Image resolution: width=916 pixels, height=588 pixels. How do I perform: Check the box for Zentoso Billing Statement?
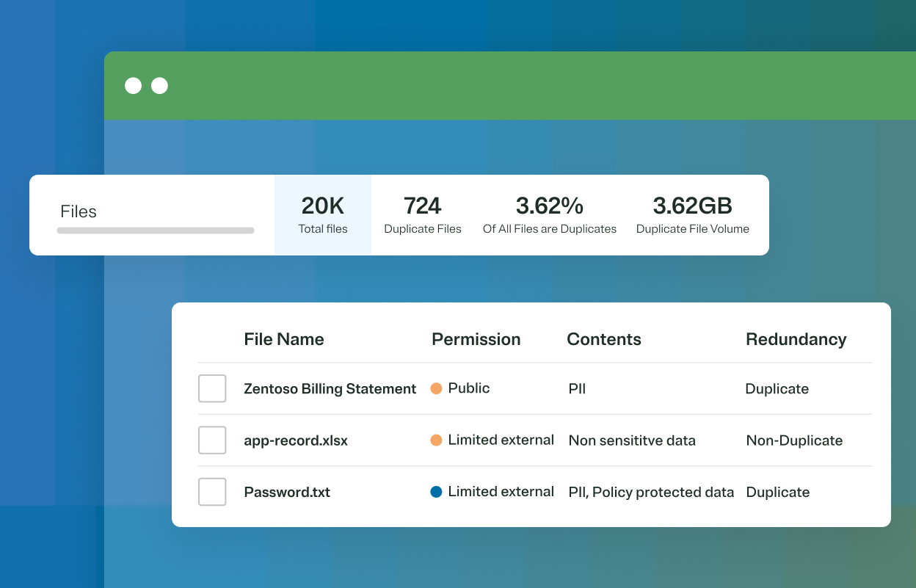[x=212, y=388]
